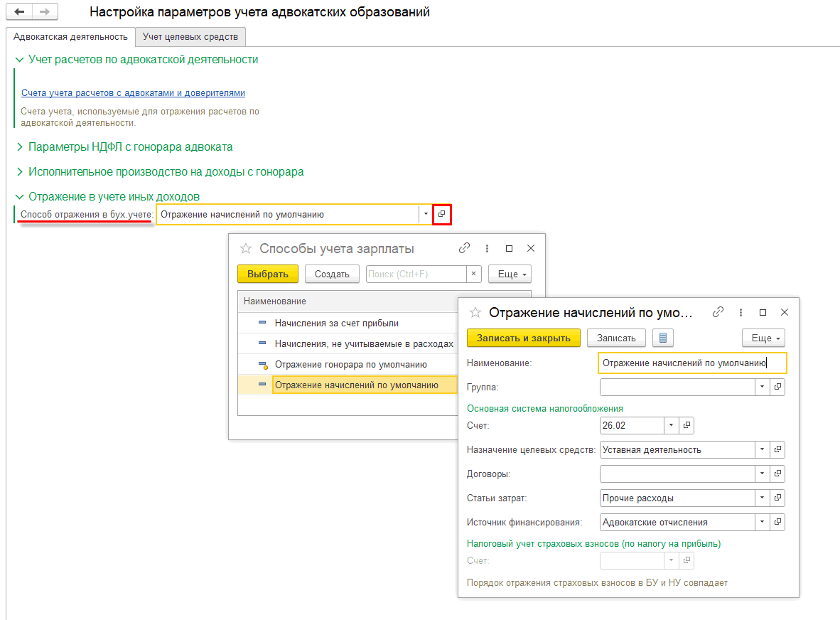Open the list view icon beside Записать
The height and width of the screenshot is (620, 840).
(662, 338)
